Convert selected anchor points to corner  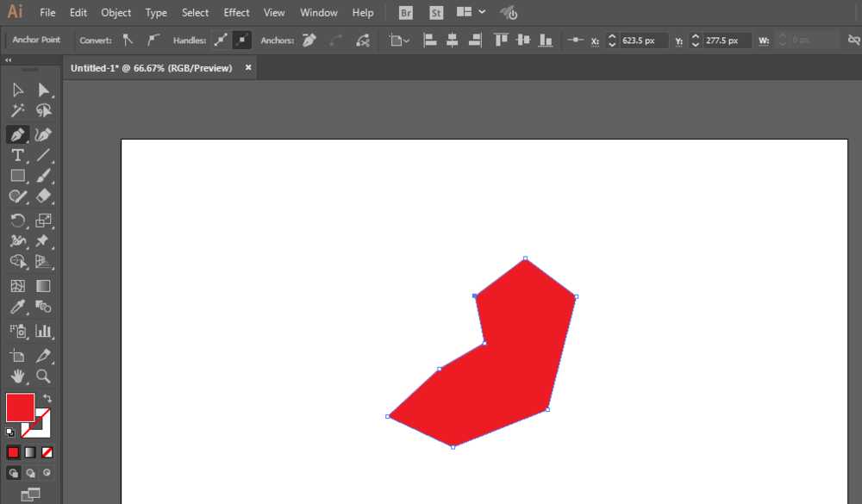128,40
